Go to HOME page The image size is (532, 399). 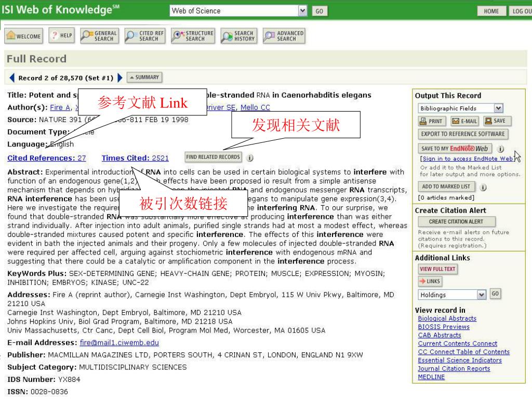491,11
